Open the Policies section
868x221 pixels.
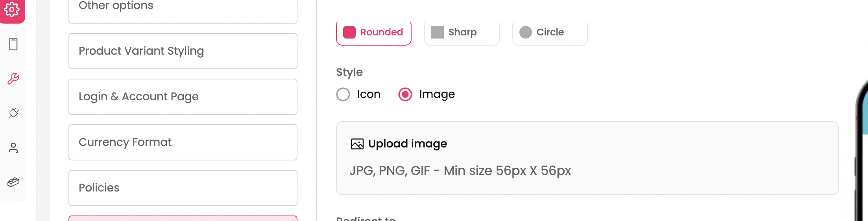click(183, 188)
